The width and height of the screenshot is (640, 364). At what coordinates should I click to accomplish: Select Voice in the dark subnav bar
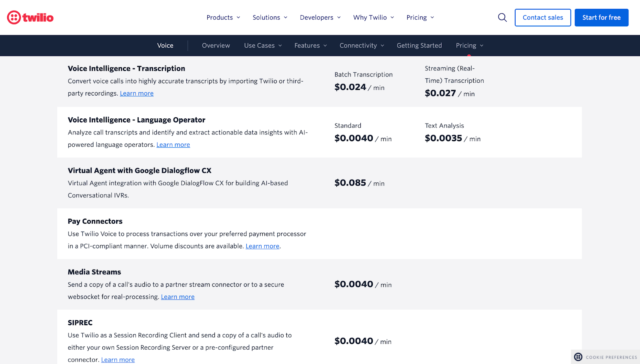[x=165, y=46]
